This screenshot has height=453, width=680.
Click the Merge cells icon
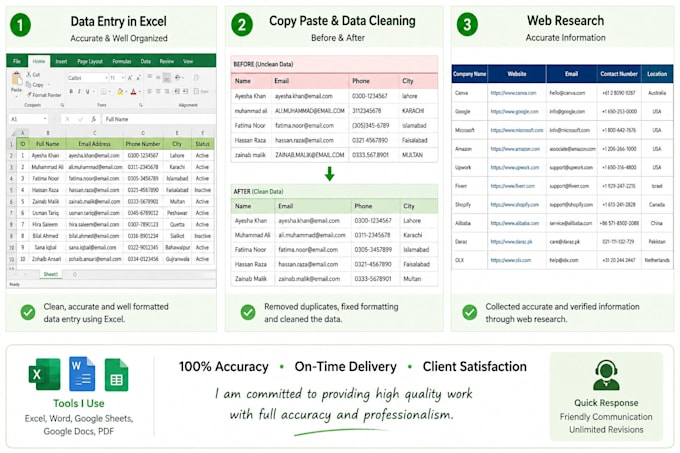(x=196, y=91)
